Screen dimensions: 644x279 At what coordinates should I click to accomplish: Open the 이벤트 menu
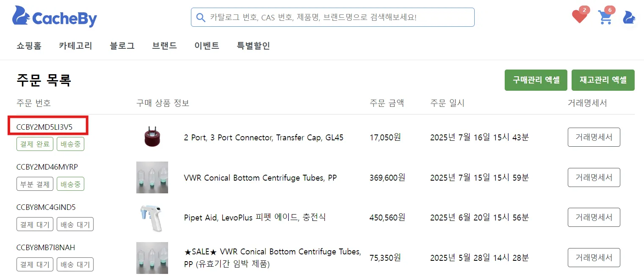(207, 46)
